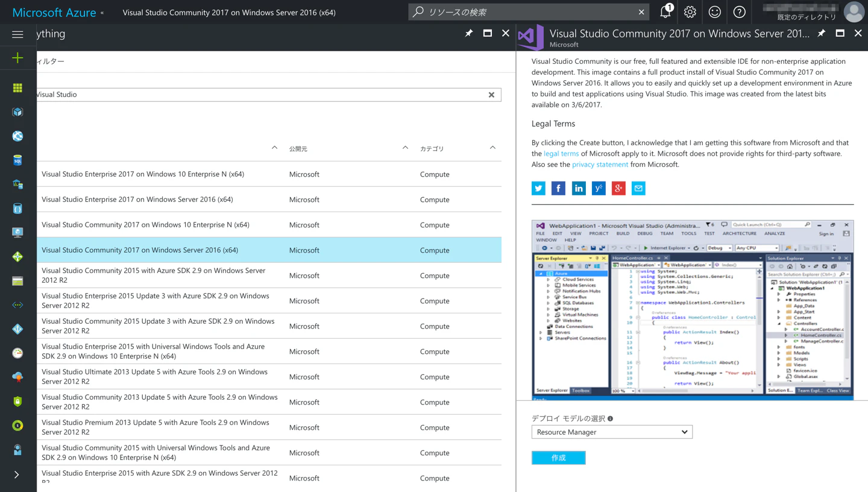This screenshot has height=492, width=868.
Task: Open the SQL databases icon in sidebar
Action: pos(17,160)
